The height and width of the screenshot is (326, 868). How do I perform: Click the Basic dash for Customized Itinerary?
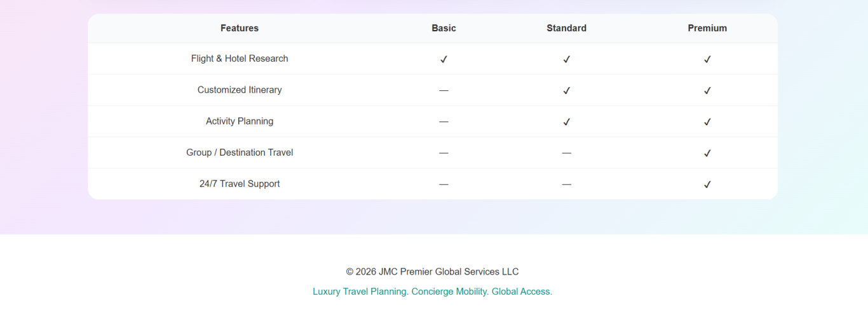click(x=444, y=90)
